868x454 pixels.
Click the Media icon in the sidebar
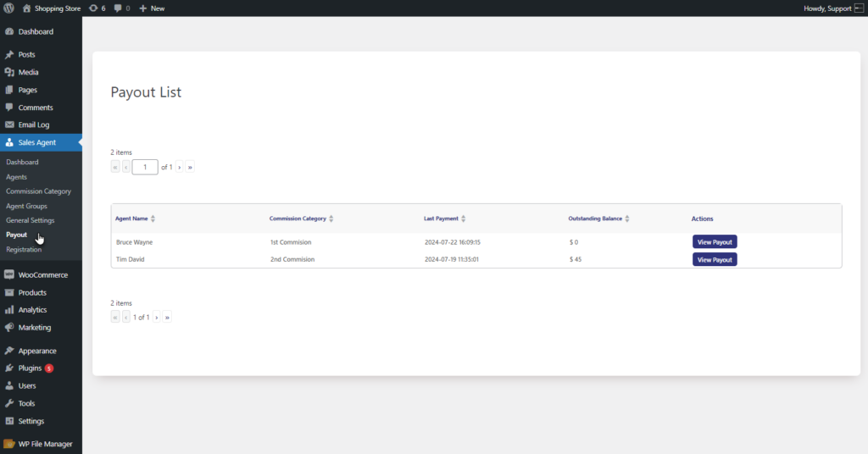pos(9,72)
